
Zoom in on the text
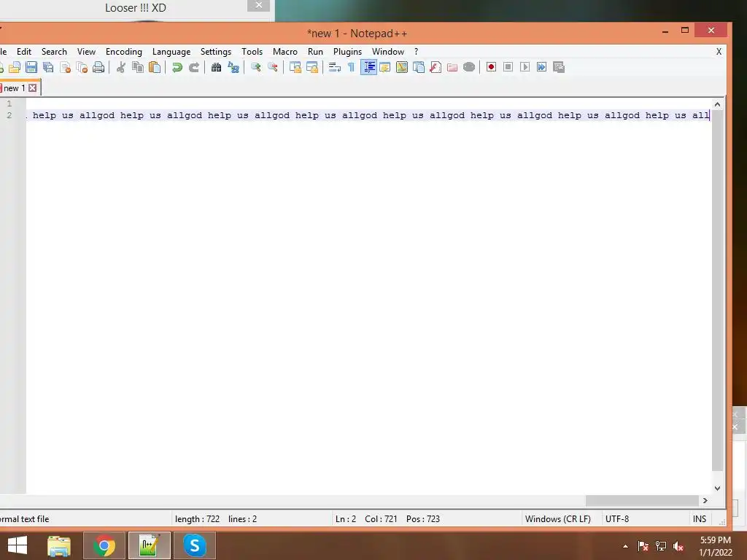point(256,67)
